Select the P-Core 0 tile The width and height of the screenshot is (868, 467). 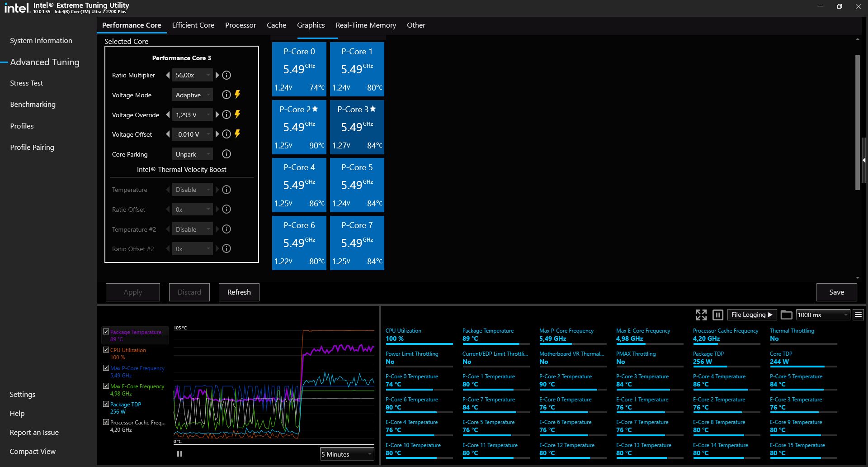[299, 69]
